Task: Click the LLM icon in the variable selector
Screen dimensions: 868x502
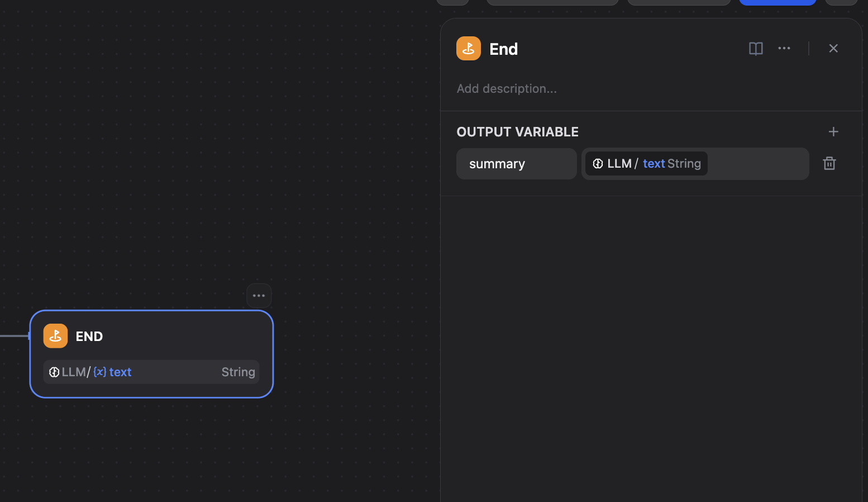Action: (x=598, y=164)
